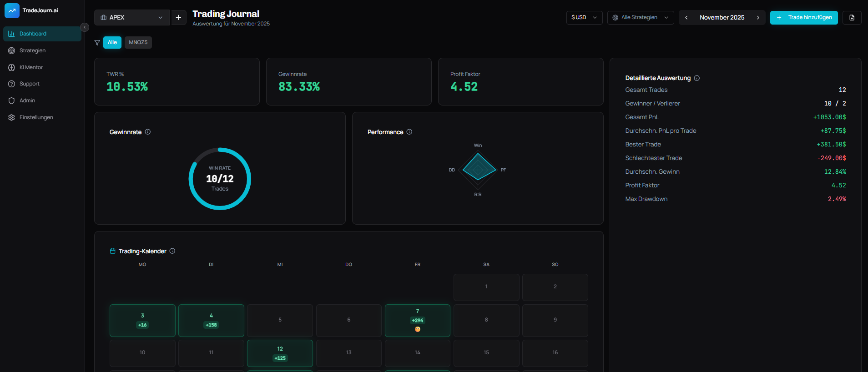The image size is (868, 372).
Task: Go to the previous month
Action: point(686,17)
